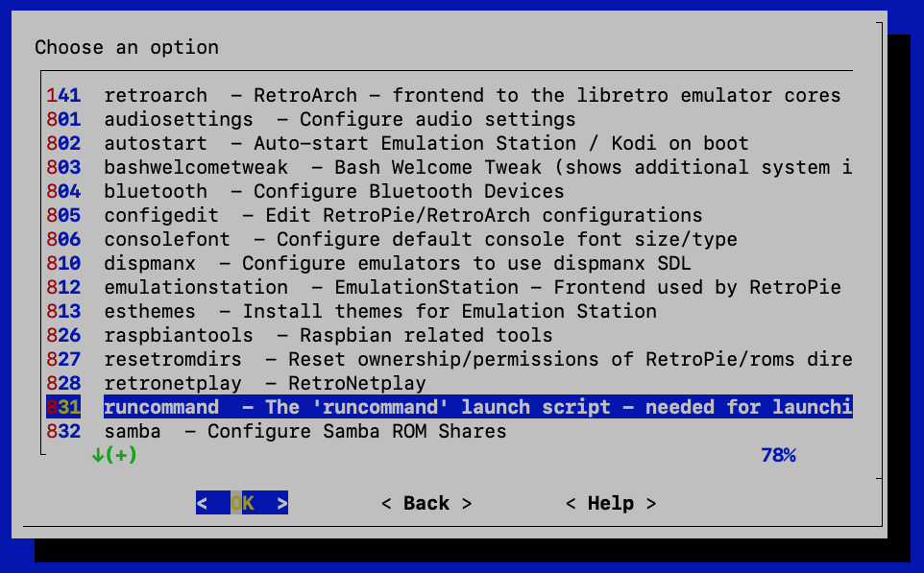
Task: Click the 78% scroll position indicator
Action: coord(778,455)
